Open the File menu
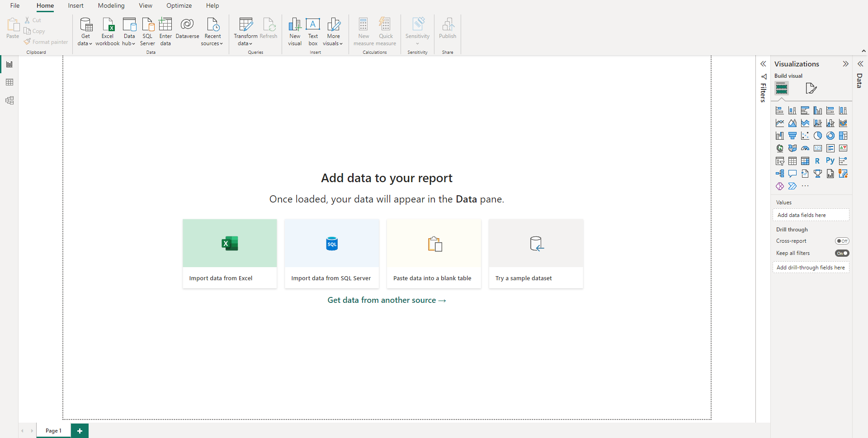Viewport: 868px width, 438px height. [x=15, y=6]
